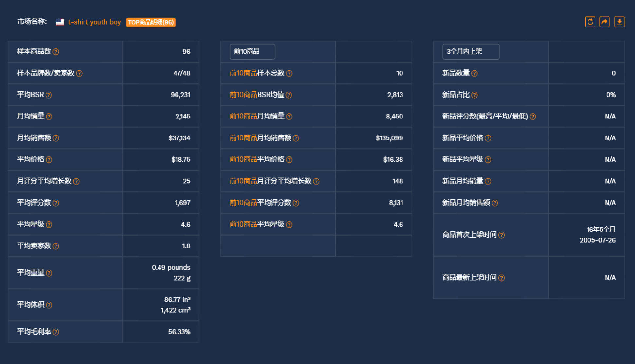Click the 平均BSR value 96,231

[180, 95]
